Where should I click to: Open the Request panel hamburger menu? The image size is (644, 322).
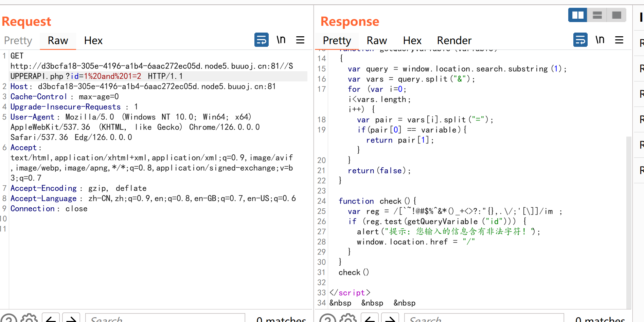click(x=300, y=40)
